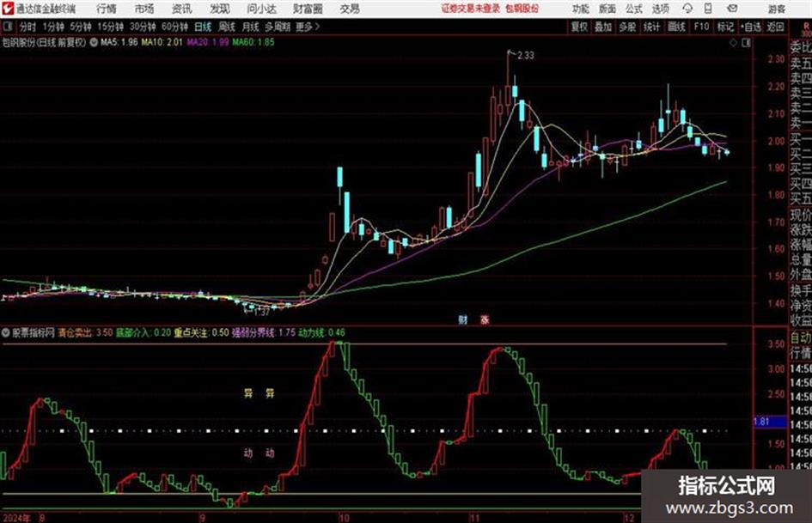Image resolution: width=812 pixels, height=523 pixels.
Task: Click the 重点关注: 0.50 indicator label
Action: click(201, 332)
